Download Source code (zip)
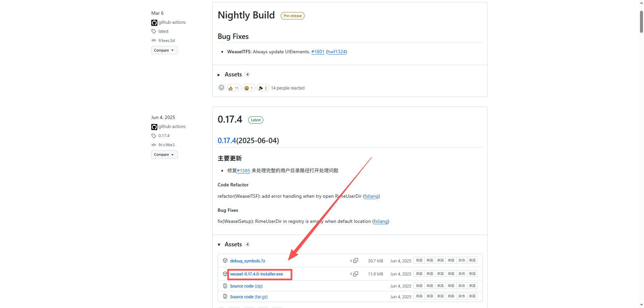This screenshot has height=308, width=644. (246, 286)
